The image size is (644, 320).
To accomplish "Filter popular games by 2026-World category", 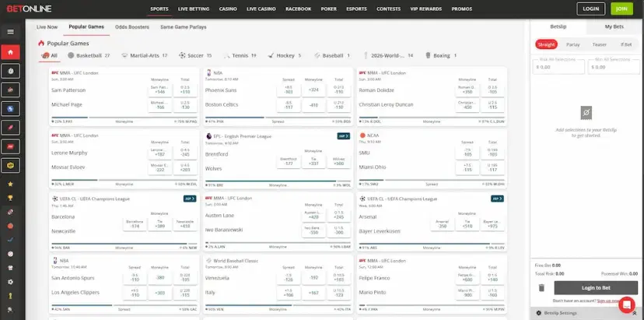I will [388, 55].
